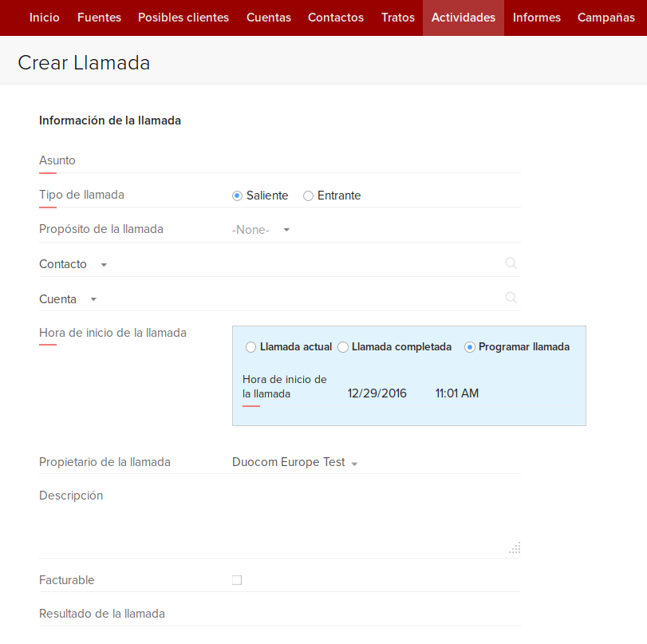
Task: Click the Descripción textarea resize handle
Action: click(x=515, y=547)
